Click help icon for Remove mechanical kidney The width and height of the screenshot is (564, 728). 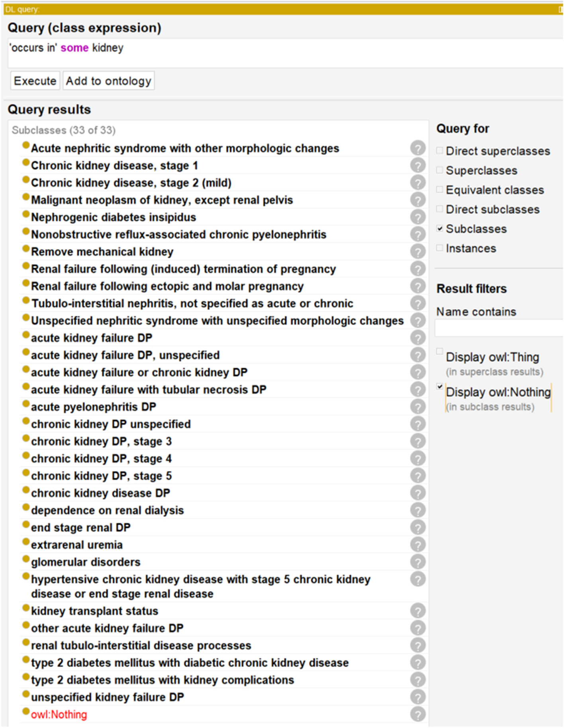(x=418, y=252)
